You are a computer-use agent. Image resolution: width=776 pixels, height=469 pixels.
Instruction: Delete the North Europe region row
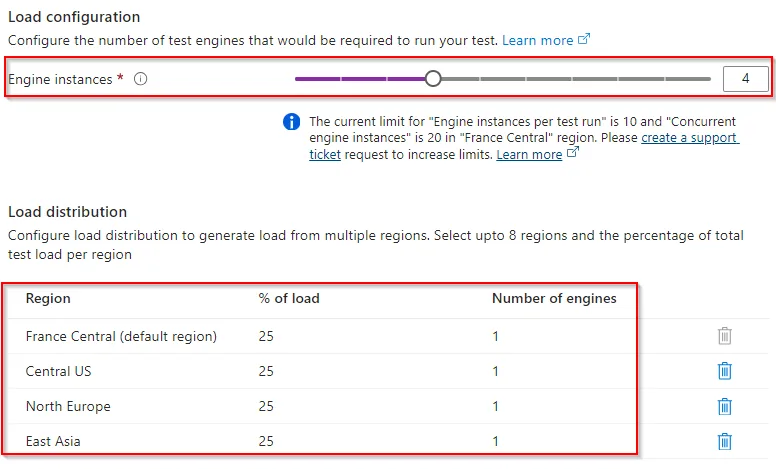(725, 406)
